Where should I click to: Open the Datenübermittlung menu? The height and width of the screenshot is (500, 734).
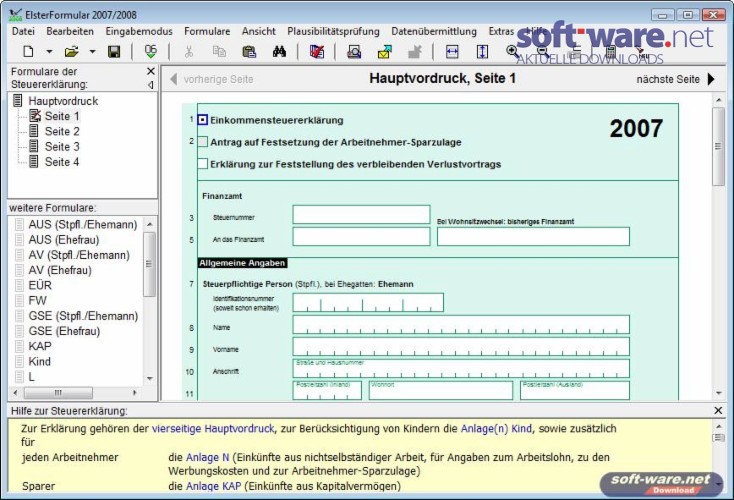tap(434, 31)
